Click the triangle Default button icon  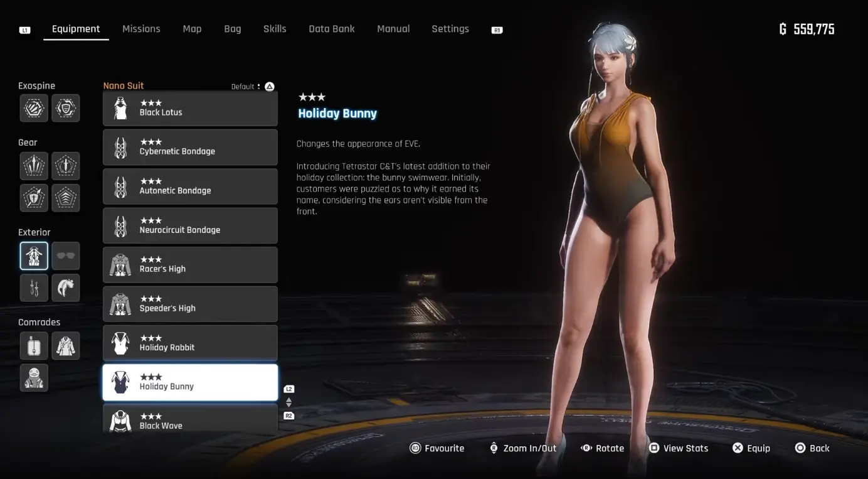tap(270, 87)
